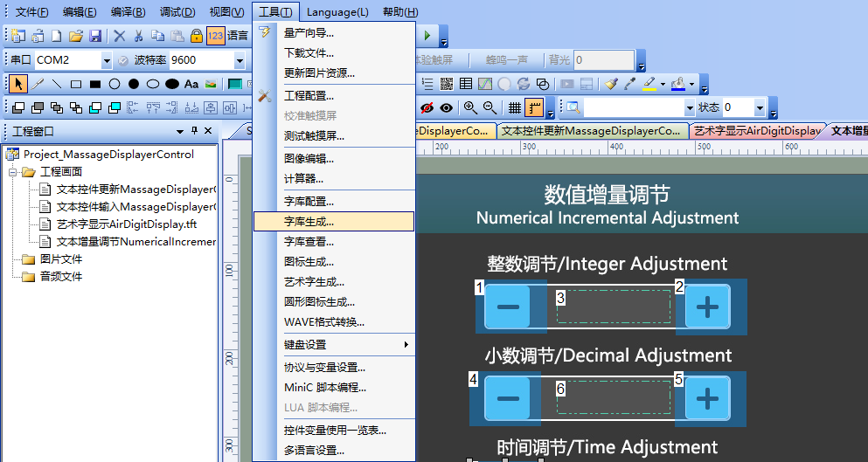Open the search combo box dropdown arrow

(689, 107)
